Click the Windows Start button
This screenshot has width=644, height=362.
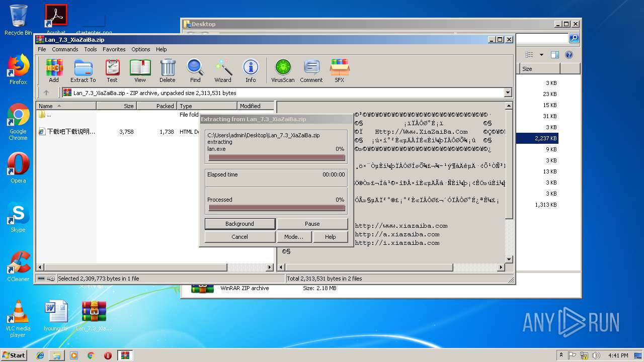(x=14, y=355)
